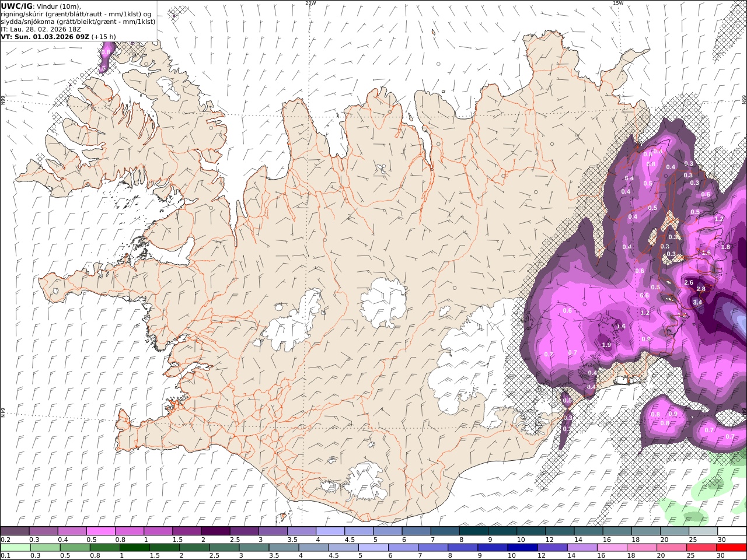
Task: Click the '1.8' precipitation value on the map
Action: 725,247
